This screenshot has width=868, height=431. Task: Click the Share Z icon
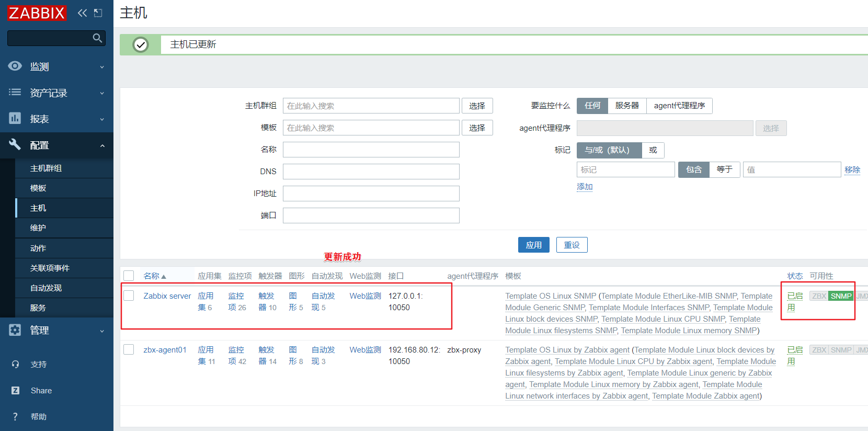[x=15, y=390]
